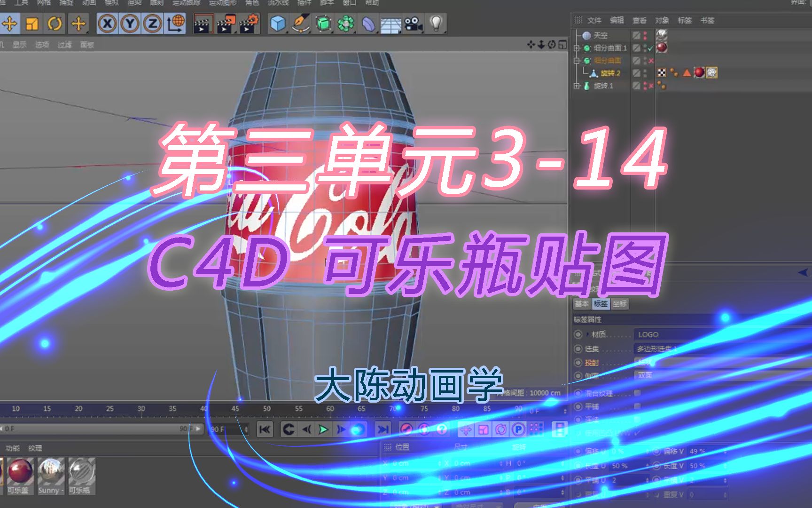Open Object Manager 对象 menu
The width and height of the screenshot is (812, 508).
click(x=662, y=20)
